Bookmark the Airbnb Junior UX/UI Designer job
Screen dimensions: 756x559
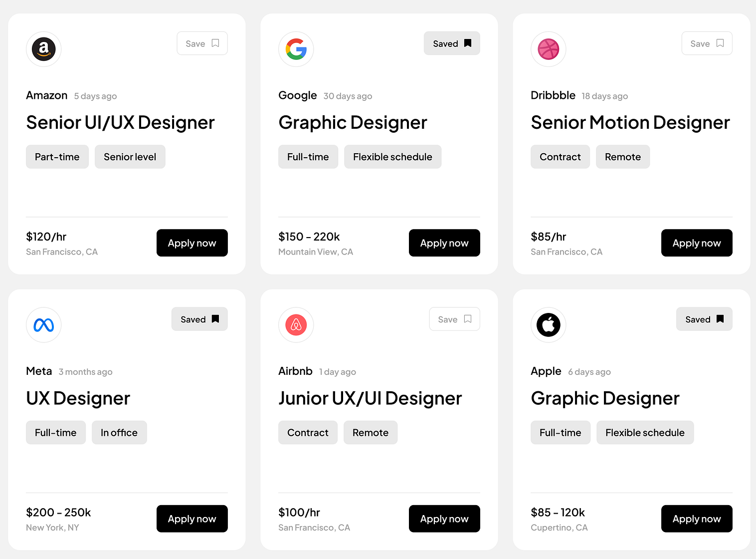click(x=454, y=319)
